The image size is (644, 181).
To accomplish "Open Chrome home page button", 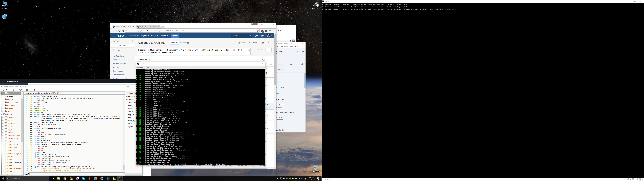I will click(x=123, y=31).
